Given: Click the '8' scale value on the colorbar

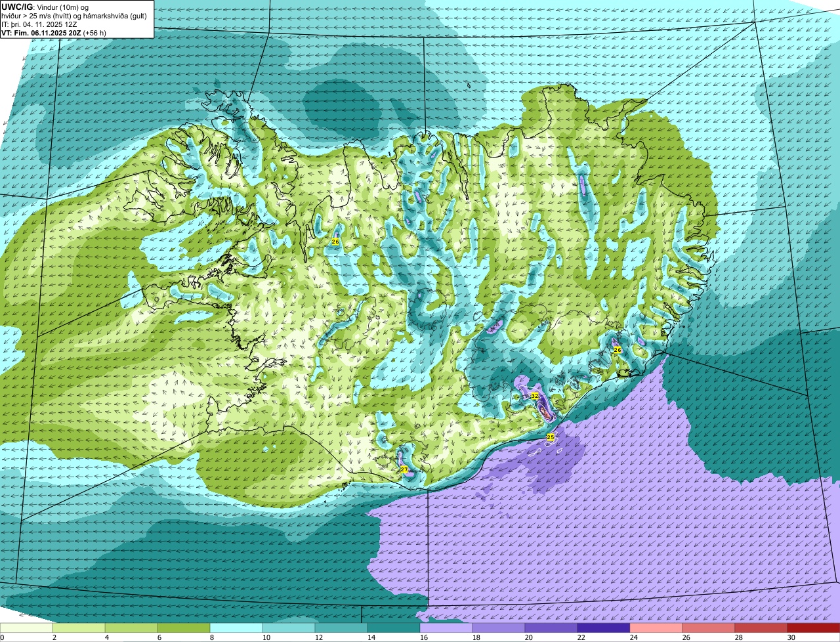Looking at the screenshot, I should tap(211, 637).
